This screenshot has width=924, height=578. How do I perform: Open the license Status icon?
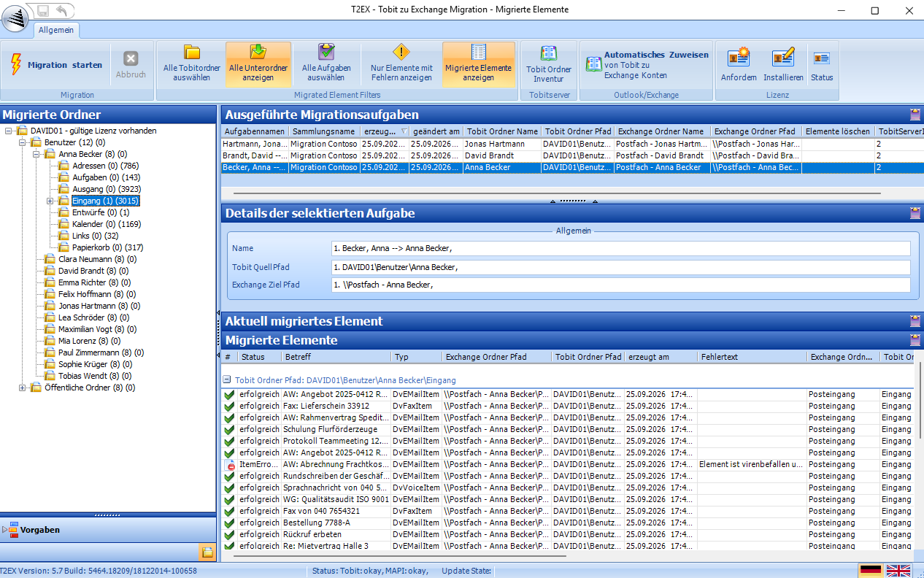[821, 65]
